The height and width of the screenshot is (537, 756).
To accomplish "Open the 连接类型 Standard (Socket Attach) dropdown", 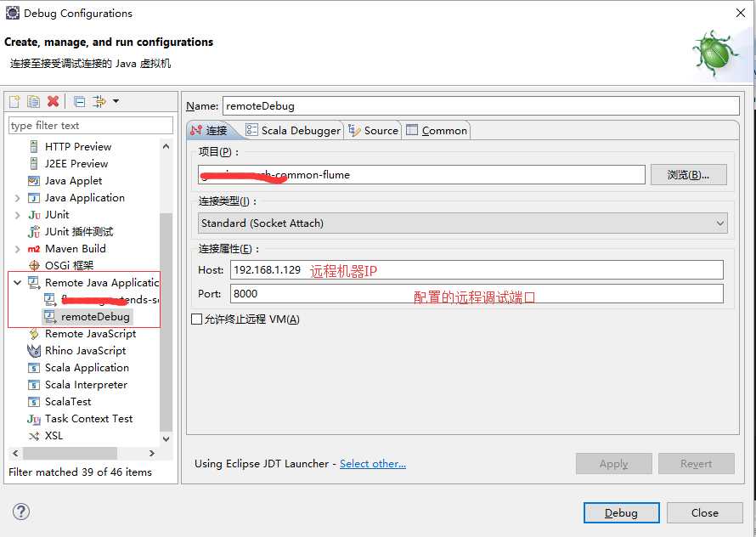I will coord(462,223).
